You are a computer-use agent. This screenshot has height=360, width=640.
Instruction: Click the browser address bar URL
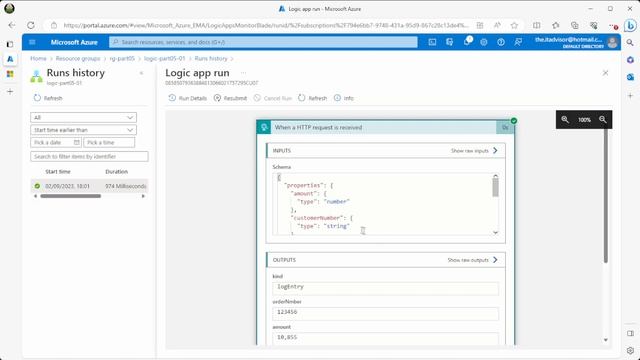(x=265, y=25)
